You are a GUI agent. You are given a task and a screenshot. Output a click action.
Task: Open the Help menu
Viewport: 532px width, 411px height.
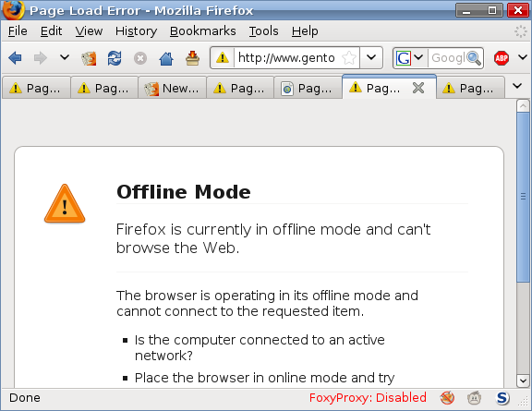[x=305, y=31]
